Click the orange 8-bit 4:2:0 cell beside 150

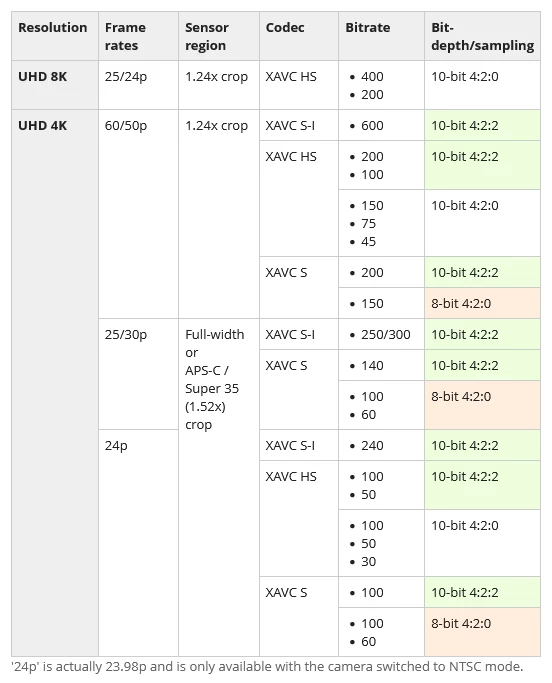[x=482, y=303]
